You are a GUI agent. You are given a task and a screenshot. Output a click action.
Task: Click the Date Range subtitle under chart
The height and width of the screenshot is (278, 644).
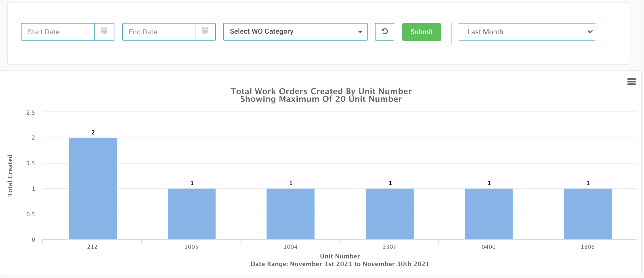(340, 264)
